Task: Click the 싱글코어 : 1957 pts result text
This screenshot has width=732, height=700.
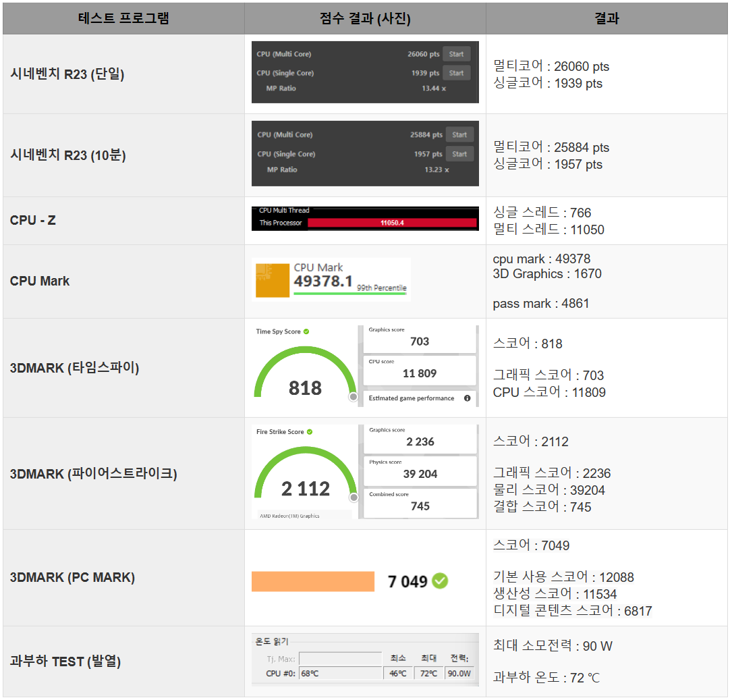Action: (548, 165)
